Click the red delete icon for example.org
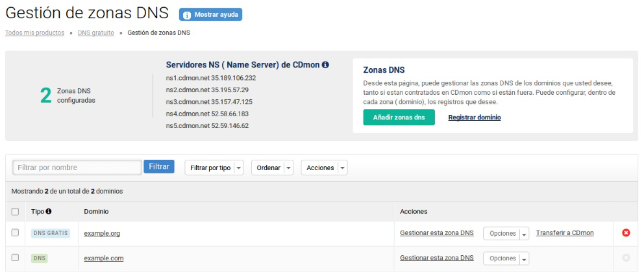Image resolution: width=644 pixels, height=276 pixels. point(626,233)
